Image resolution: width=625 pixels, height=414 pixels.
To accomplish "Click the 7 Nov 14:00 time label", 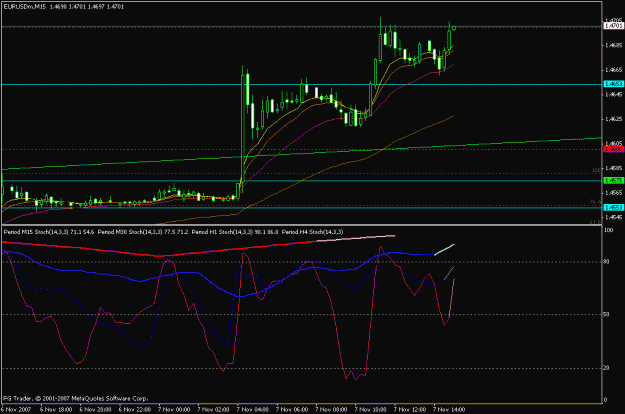I will tap(449, 409).
